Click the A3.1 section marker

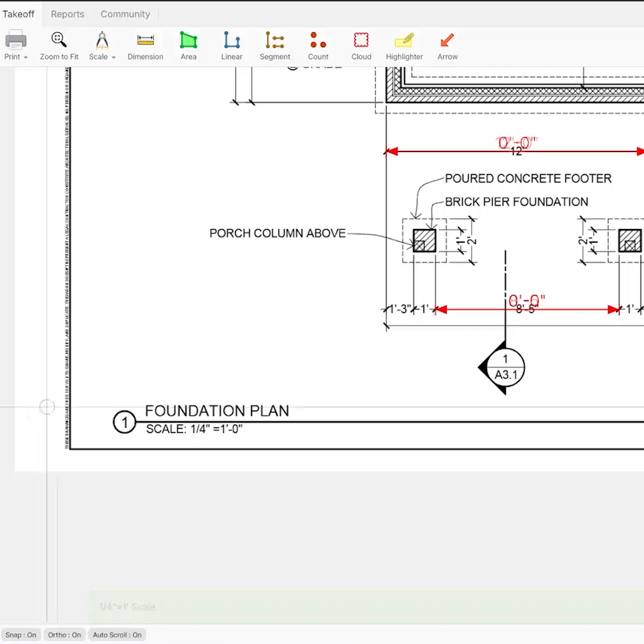(505, 367)
